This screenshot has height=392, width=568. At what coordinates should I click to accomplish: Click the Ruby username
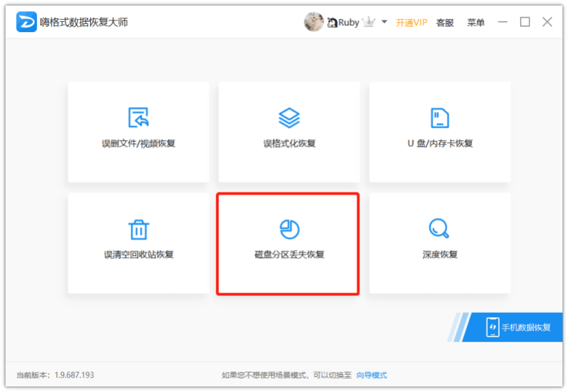point(348,23)
